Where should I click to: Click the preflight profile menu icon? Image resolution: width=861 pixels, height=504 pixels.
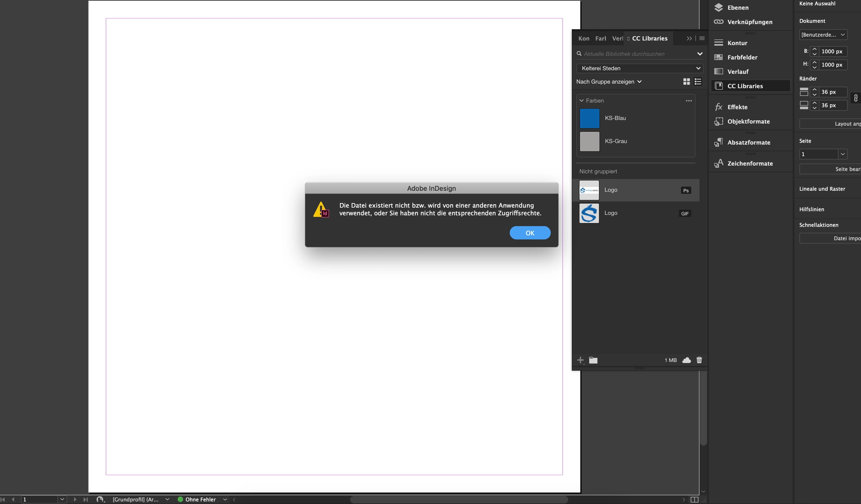tap(101, 500)
